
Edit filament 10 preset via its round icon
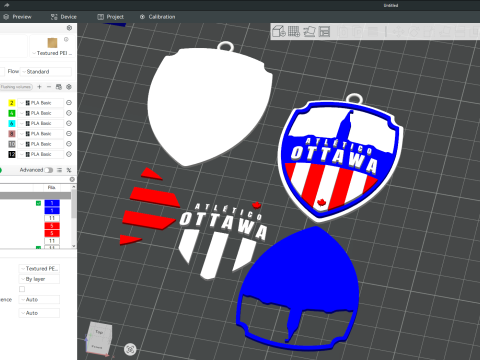(69, 144)
